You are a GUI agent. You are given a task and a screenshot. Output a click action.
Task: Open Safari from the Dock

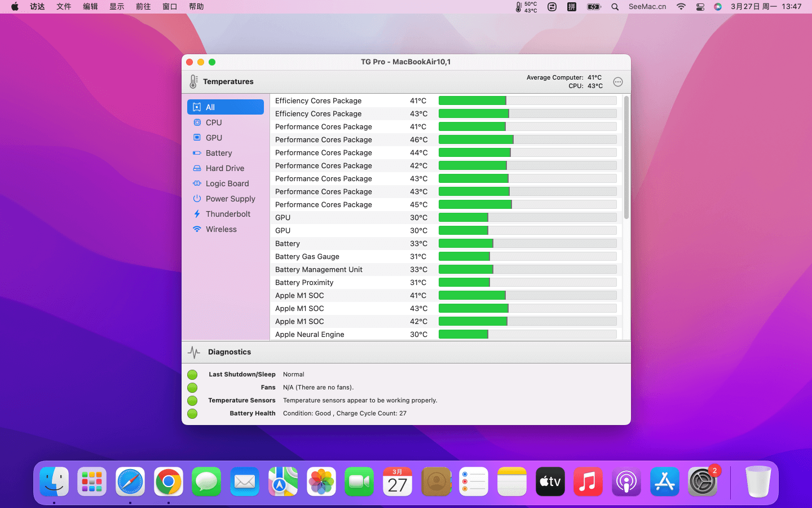[130, 481]
